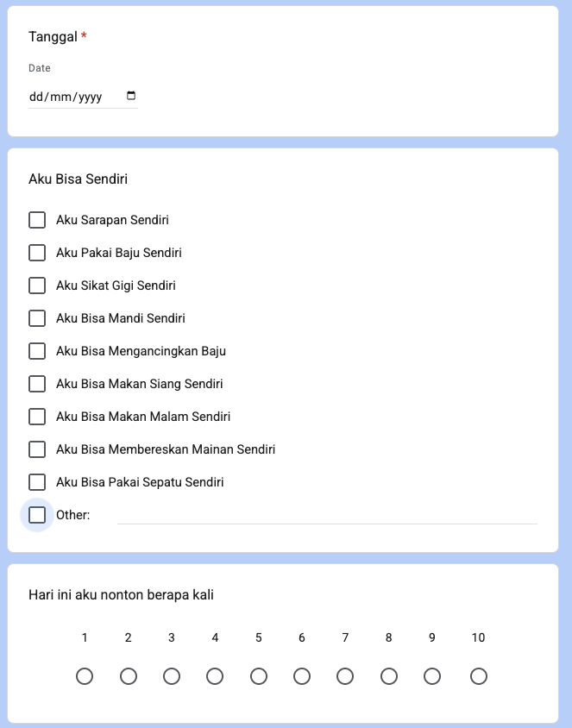
Task: Pick 5 on the nonton scale
Action: coord(259,676)
